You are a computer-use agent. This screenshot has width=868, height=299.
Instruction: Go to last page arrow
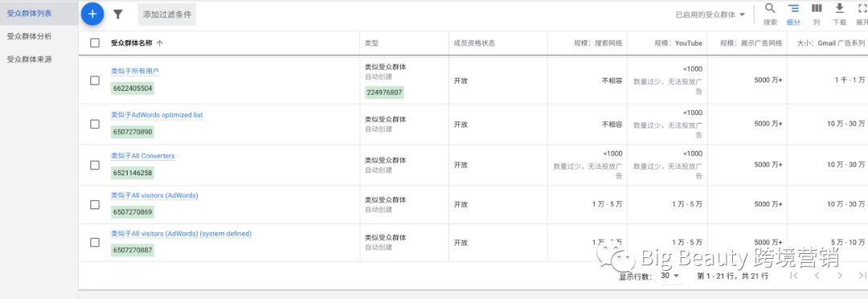862,276
